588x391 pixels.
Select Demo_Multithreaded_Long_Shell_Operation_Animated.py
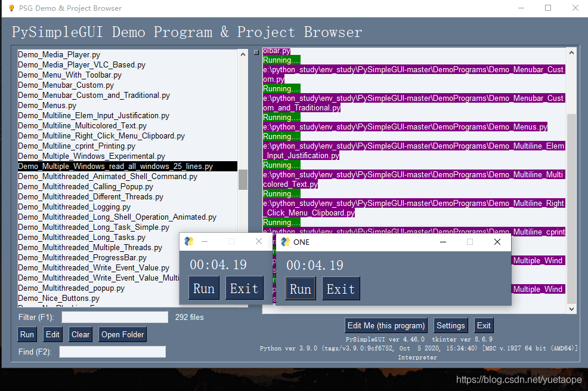[x=128, y=217]
